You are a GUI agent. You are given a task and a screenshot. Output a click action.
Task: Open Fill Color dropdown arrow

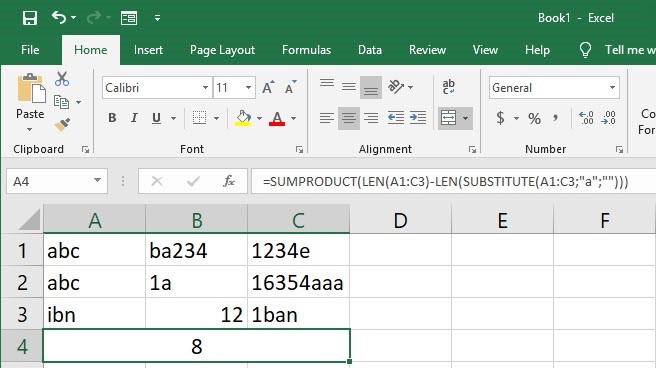point(259,118)
